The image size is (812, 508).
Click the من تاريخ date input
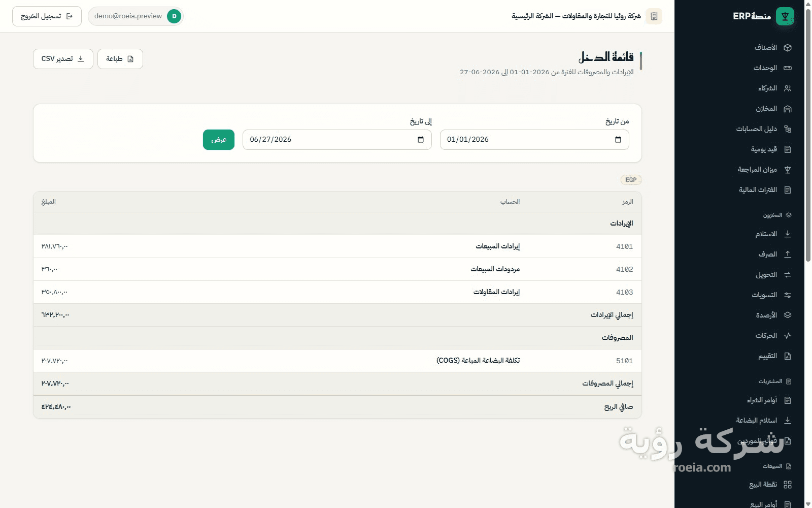pyautogui.click(x=534, y=140)
